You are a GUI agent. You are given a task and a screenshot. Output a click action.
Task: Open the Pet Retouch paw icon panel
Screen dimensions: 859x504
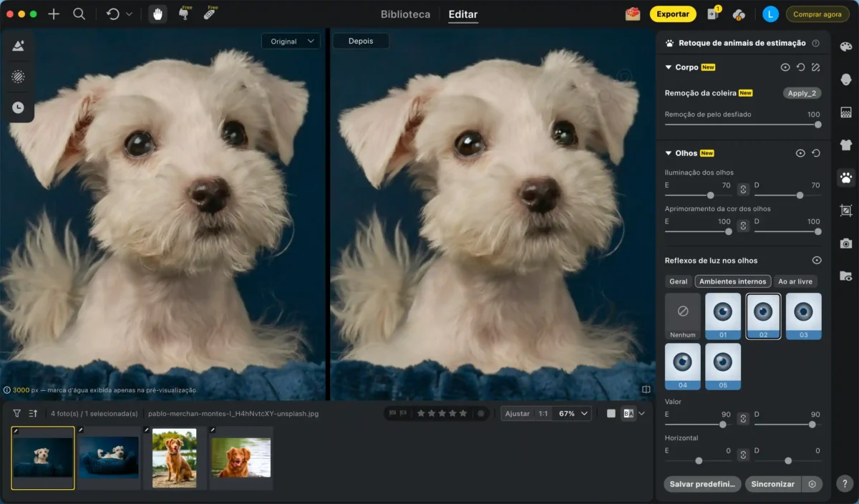click(x=846, y=178)
